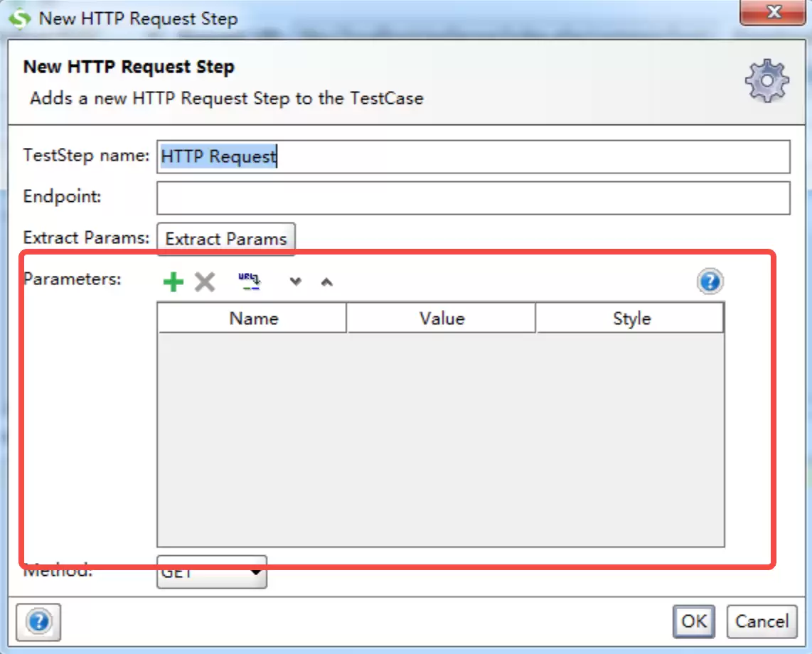Open the Method GET dropdown
Image resolution: width=812 pixels, height=654 pixels.
(x=212, y=572)
